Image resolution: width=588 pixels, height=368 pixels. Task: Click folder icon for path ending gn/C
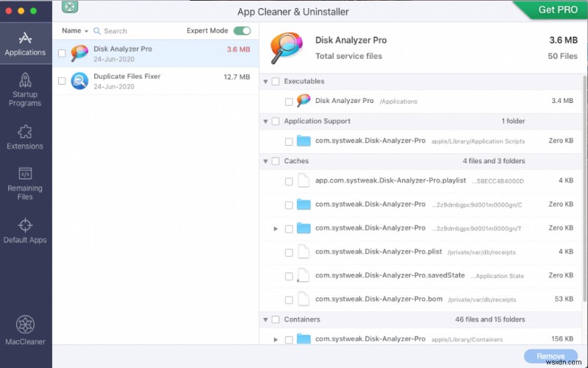[304, 205]
